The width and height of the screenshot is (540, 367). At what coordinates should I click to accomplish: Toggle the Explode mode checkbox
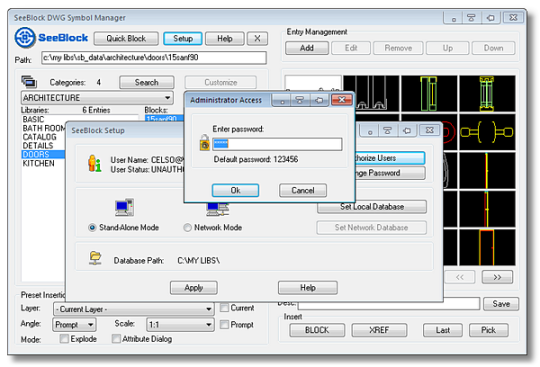pyautogui.click(x=64, y=339)
